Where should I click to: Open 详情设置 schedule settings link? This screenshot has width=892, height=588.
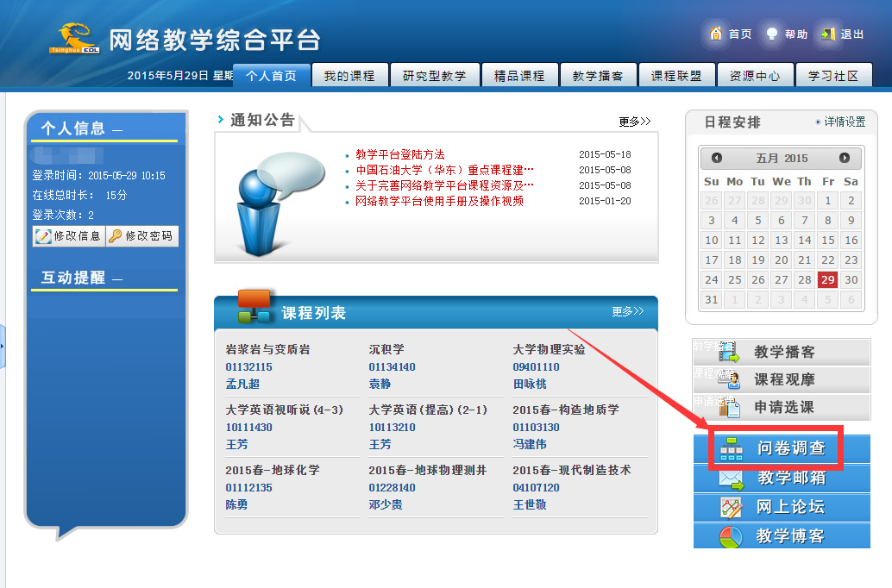pos(843,122)
